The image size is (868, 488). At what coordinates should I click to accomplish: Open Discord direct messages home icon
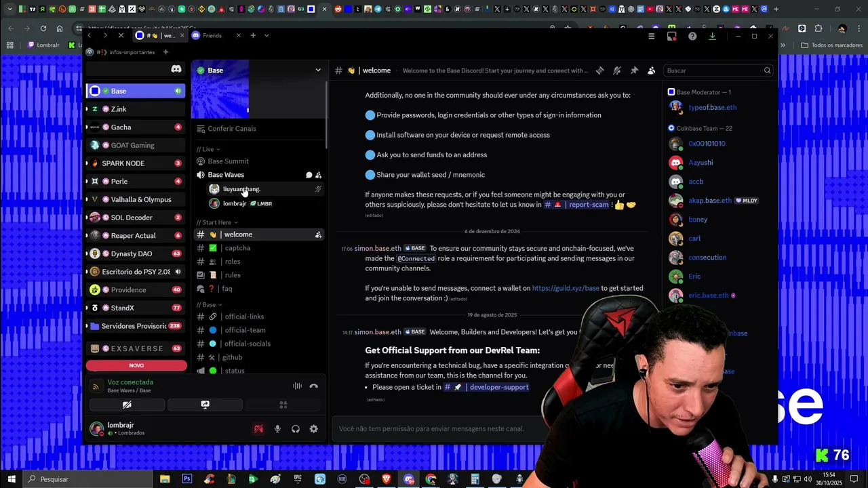pyautogui.click(x=176, y=69)
